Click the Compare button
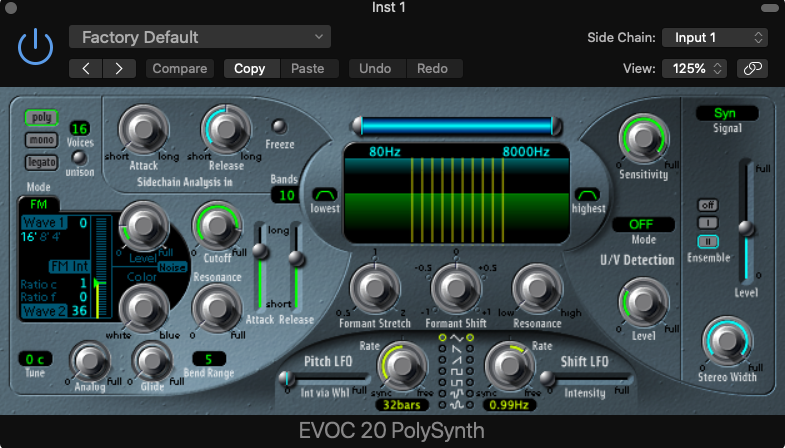This screenshot has height=448, width=785. click(180, 69)
